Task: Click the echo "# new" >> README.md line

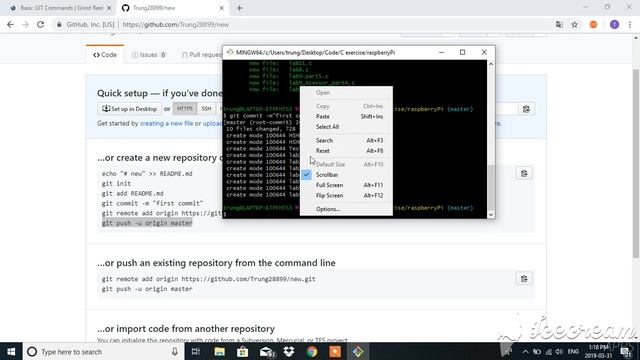Action: coord(147,173)
